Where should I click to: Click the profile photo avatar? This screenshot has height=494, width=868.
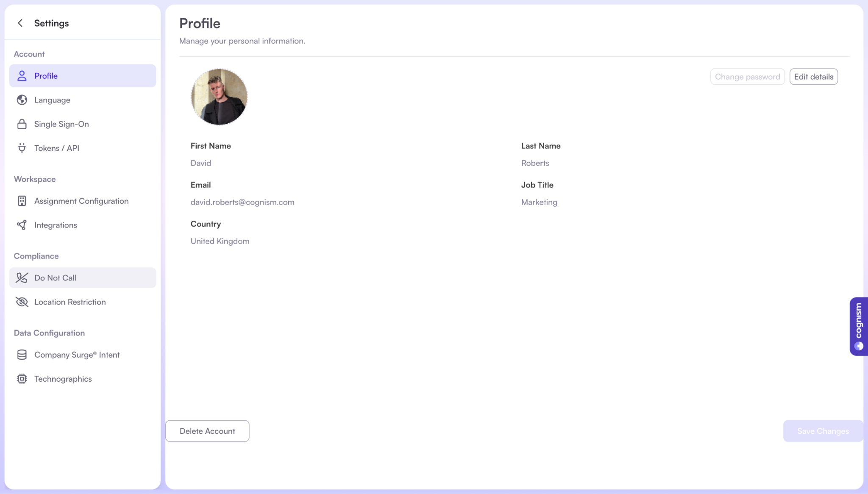219,97
